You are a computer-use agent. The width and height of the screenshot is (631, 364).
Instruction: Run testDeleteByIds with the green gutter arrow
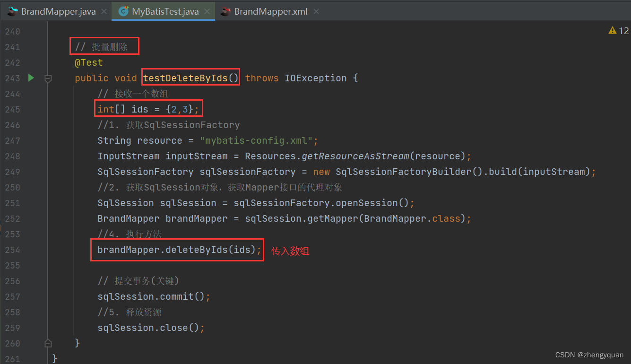(31, 78)
